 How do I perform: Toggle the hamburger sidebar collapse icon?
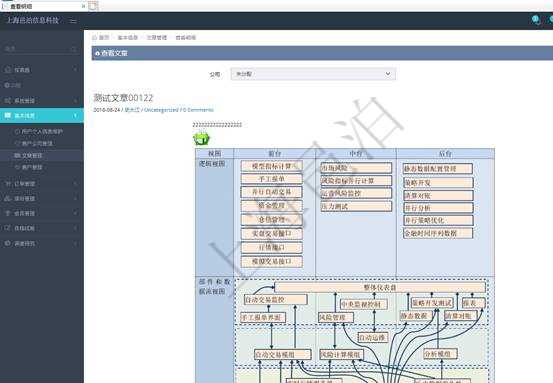73,21
